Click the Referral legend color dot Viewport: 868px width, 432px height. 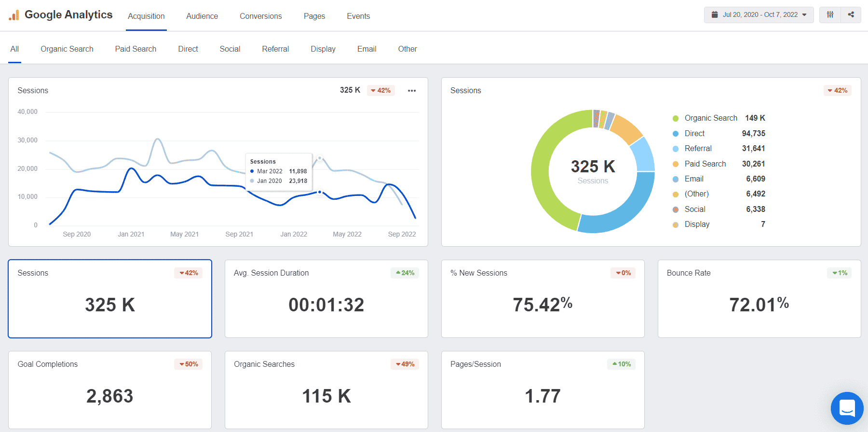coord(676,149)
